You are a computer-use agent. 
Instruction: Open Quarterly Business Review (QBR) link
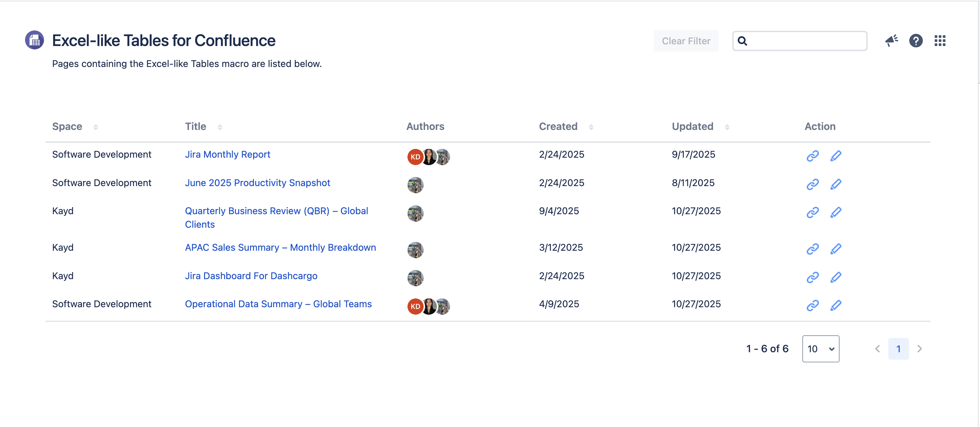tap(276, 211)
